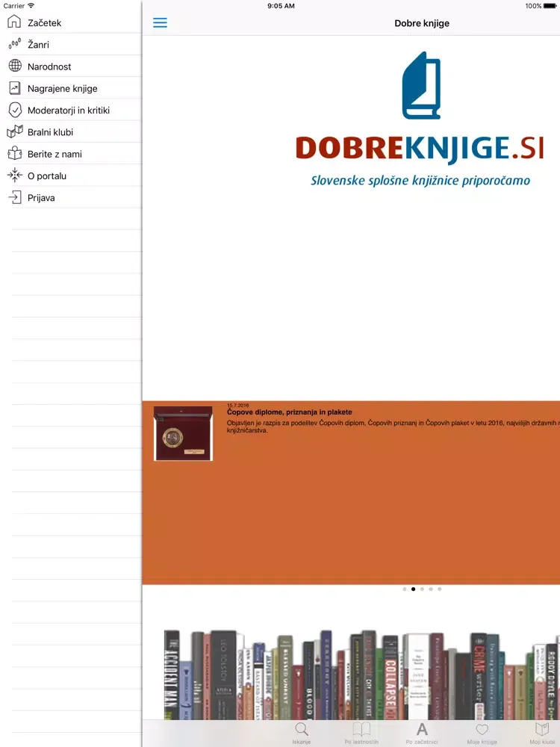Tap the Accident Man book spine
This screenshot has width=560, height=747.
click(172, 675)
